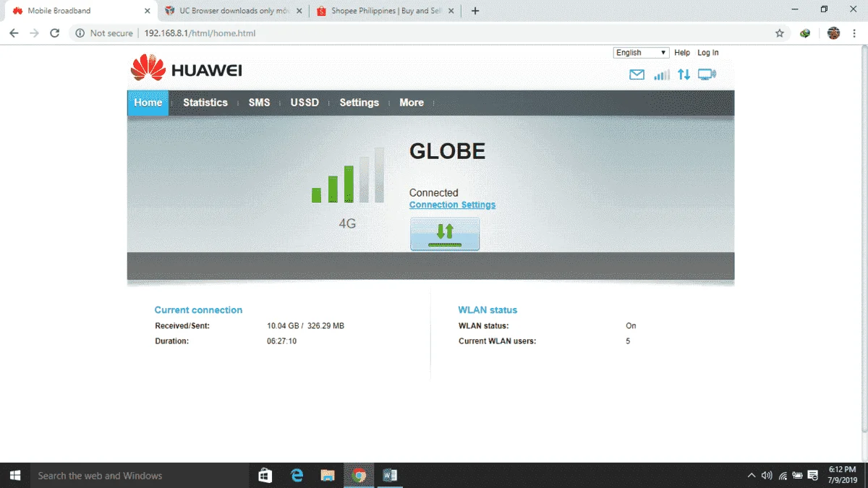
Task: Click the volume speaker tray icon
Action: click(x=767, y=476)
